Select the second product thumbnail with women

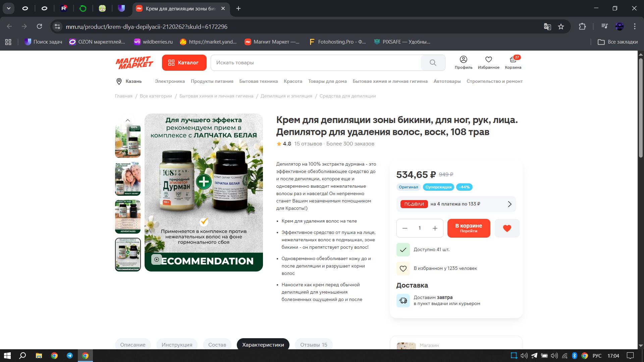pos(128,179)
